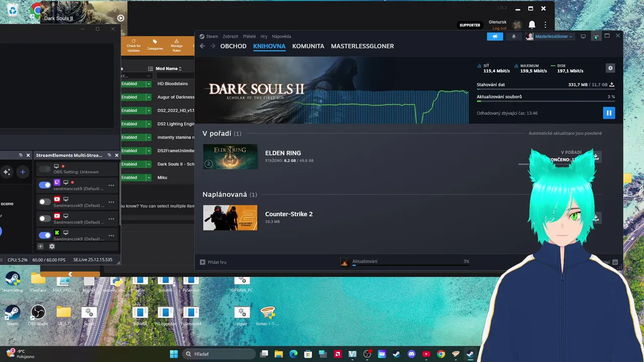
Task: Open ELDEN RING thumbnail in download queue
Action: coord(230,156)
